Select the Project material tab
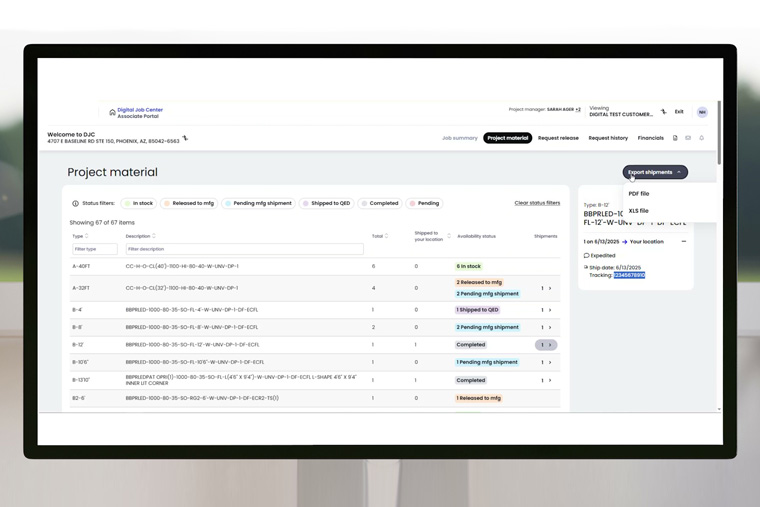 pos(507,138)
